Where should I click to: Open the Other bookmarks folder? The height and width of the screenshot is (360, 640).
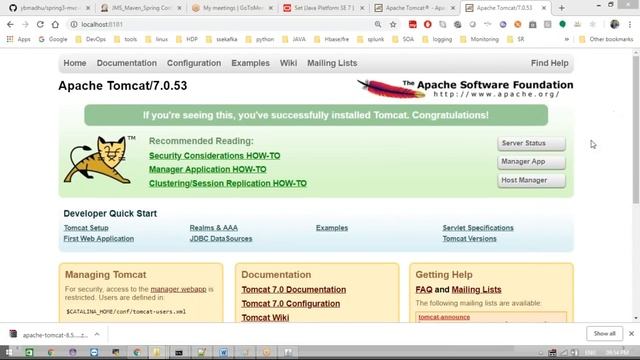click(606, 39)
